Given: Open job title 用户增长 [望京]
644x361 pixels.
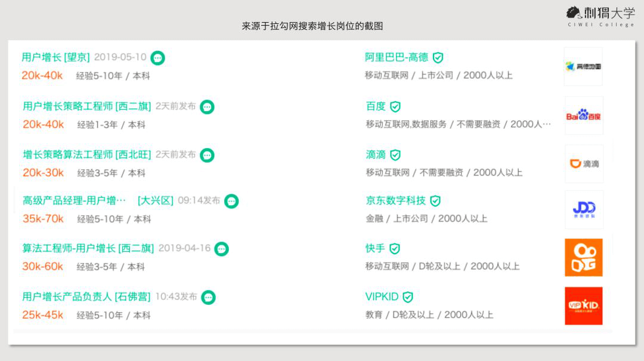Looking at the screenshot, I should tap(55, 57).
